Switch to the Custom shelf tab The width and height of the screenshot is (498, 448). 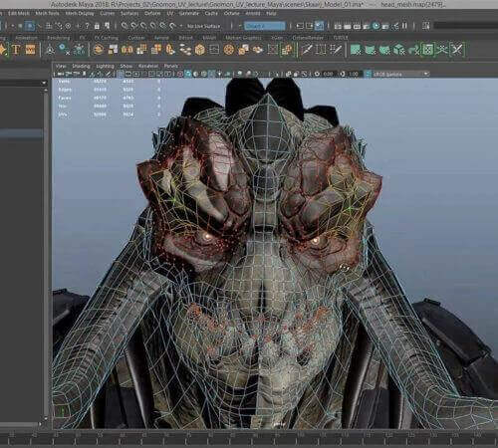tap(136, 38)
